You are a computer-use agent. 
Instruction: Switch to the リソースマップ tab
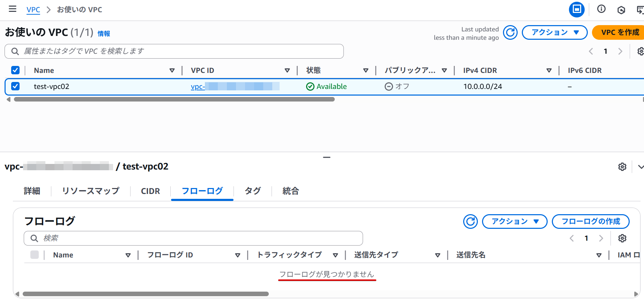point(91,191)
